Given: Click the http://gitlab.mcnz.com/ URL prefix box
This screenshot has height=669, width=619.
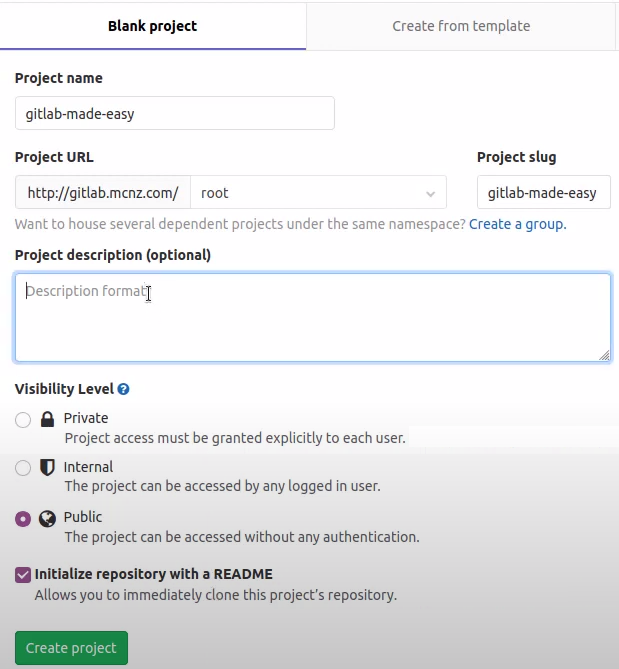Looking at the screenshot, I should click(x=103, y=193).
